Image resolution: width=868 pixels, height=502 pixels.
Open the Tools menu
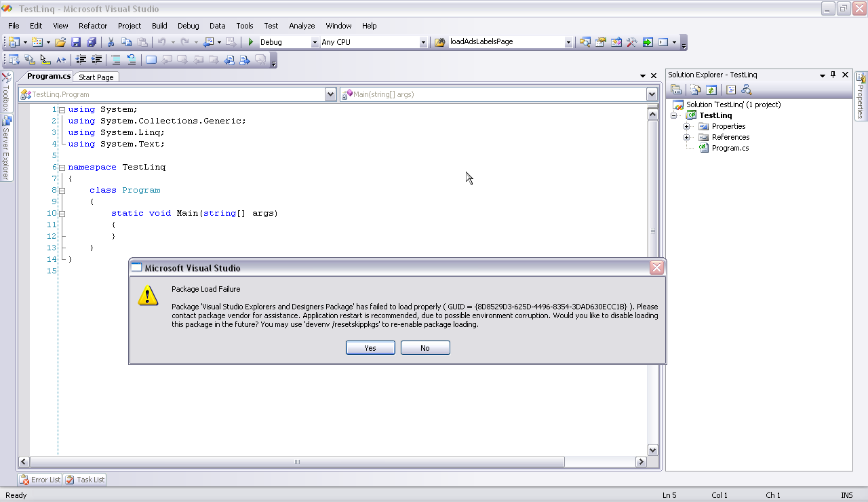pos(245,26)
